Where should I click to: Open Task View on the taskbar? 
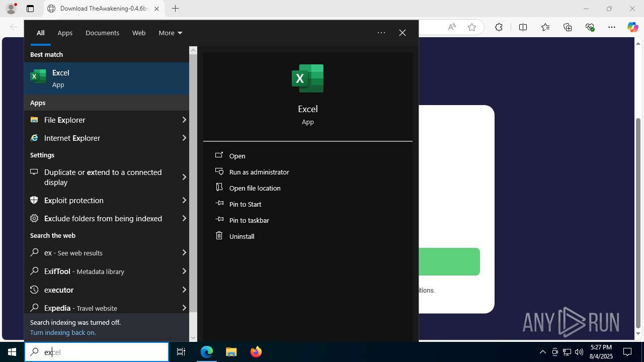coord(181,352)
